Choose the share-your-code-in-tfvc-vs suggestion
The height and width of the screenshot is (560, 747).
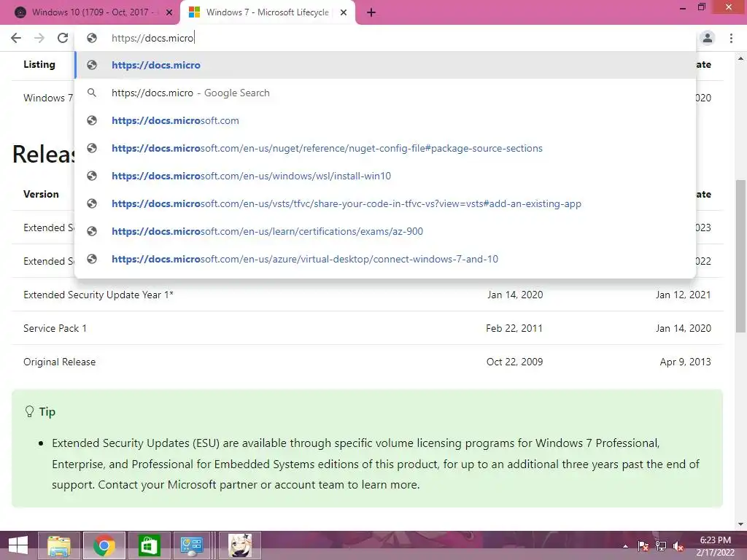pyautogui.click(x=385, y=203)
